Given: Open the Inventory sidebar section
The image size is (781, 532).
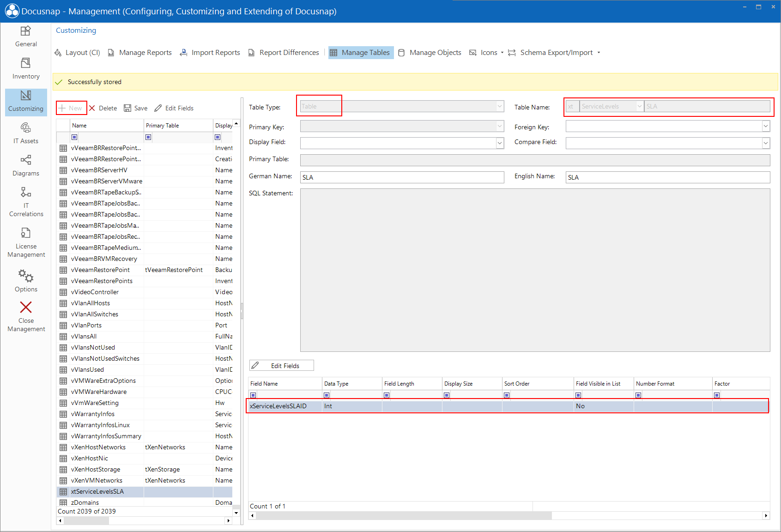Looking at the screenshot, I should (26, 69).
